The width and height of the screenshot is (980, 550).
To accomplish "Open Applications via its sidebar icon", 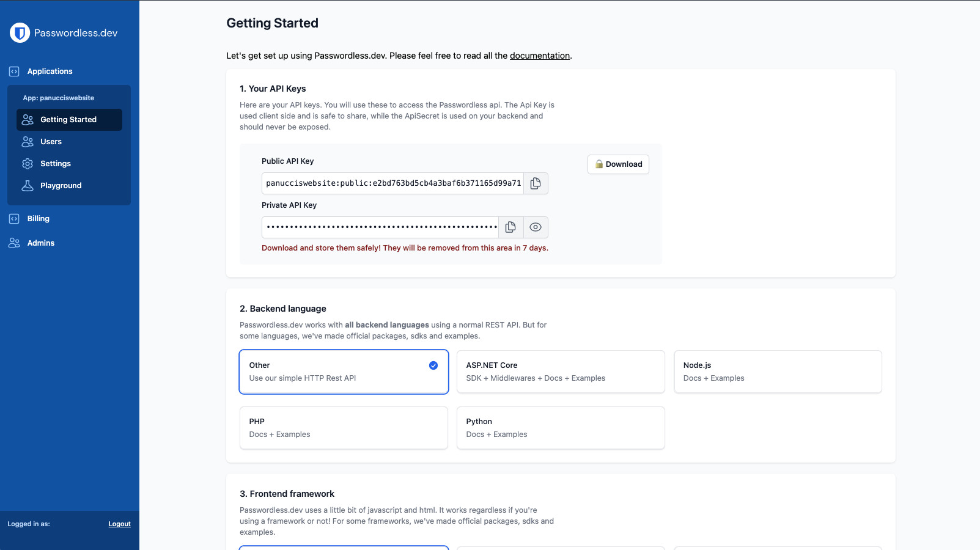I will [13, 71].
